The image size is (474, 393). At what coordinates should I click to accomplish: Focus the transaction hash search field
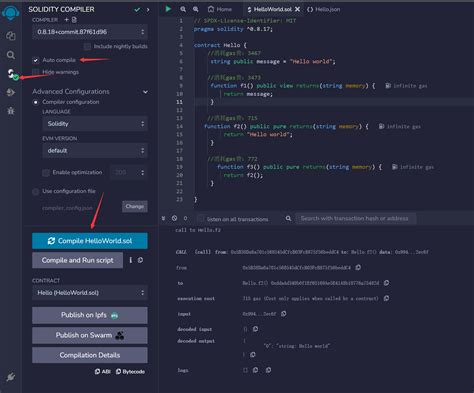(356, 218)
